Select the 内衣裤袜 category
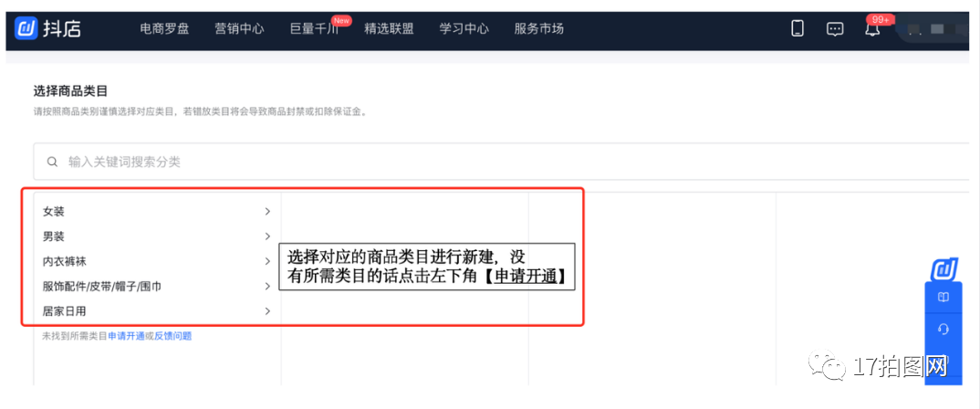The height and width of the screenshot is (409, 980). [x=157, y=261]
